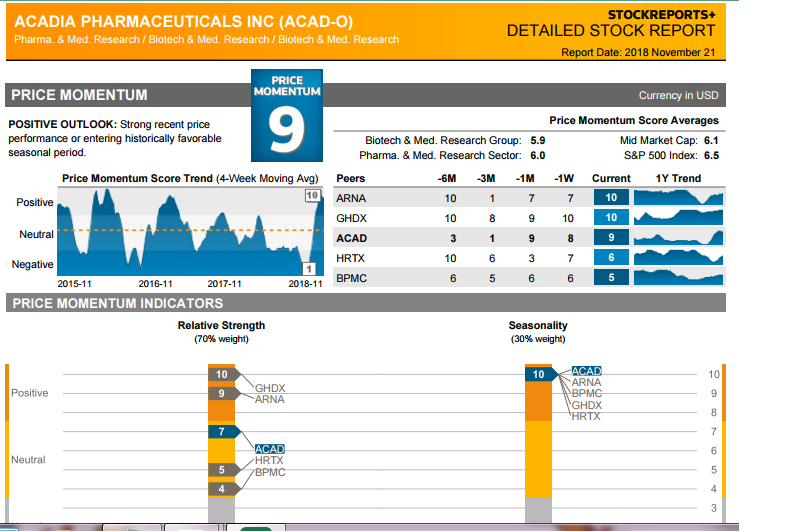Click the Current column header in Peers table
Viewport: 788px width, 532px height.
[x=611, y=178]
